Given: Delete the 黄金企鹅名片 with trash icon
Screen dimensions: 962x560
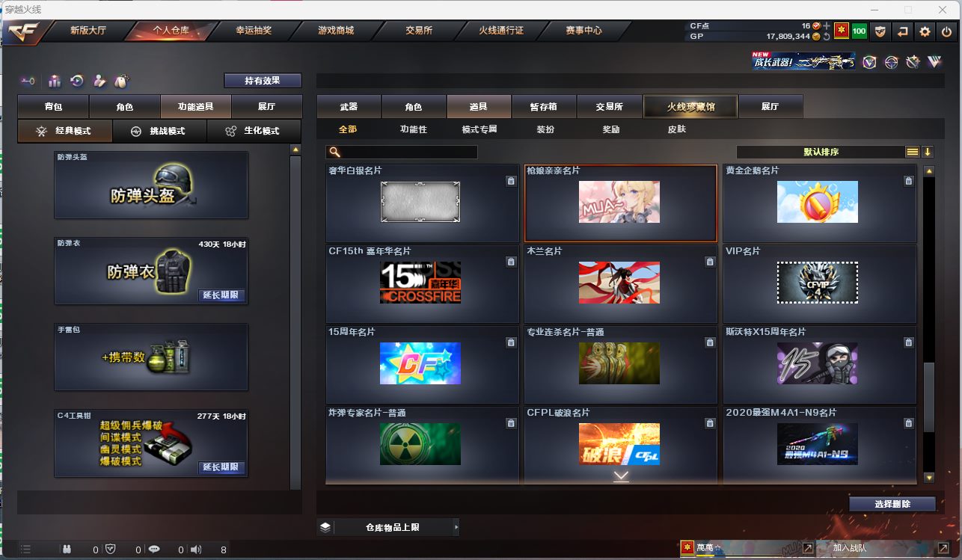Looking at the screenshot, I should tap(908, 181).
